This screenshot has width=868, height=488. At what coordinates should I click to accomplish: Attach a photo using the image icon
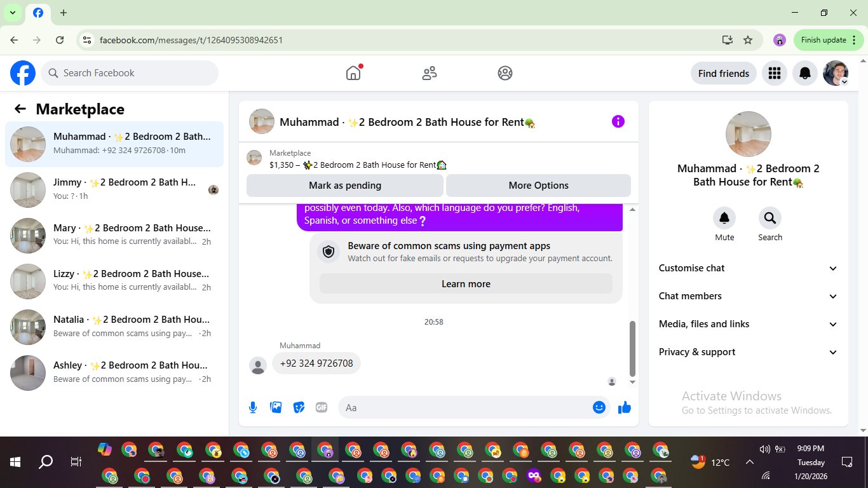click(x=276, y=407)
